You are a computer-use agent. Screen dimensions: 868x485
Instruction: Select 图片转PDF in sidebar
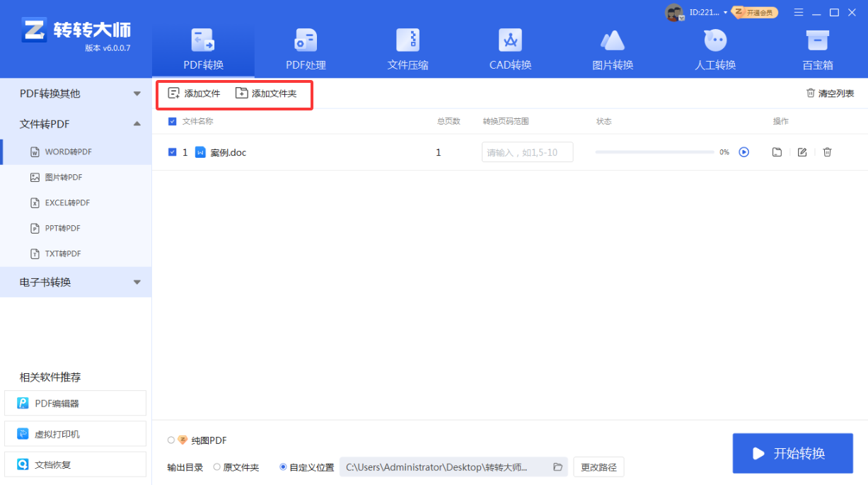(76, 177)
